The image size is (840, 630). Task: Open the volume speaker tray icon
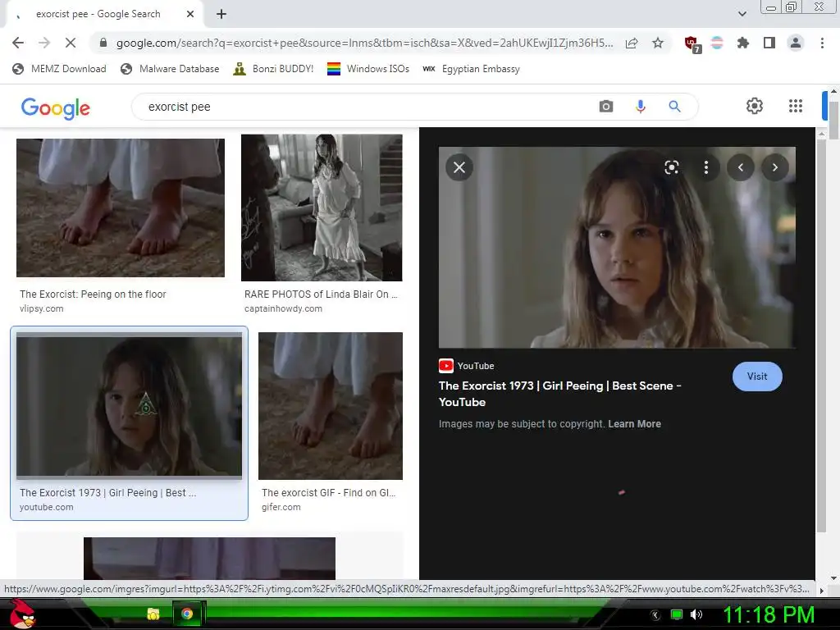(x=696, y=614)
